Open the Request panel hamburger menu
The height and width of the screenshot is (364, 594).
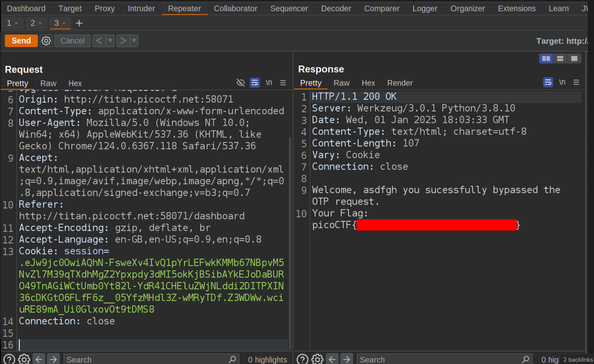point(283,83)
